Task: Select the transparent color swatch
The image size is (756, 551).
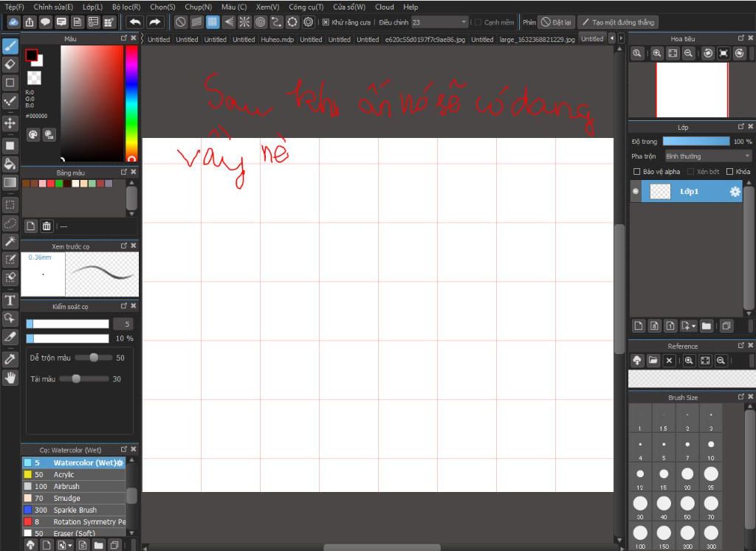Action: pyautogui.click(x=34, y=77)
